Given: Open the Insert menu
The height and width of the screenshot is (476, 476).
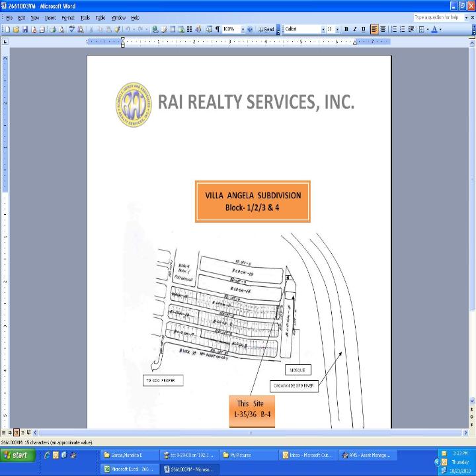Looking at the screenshot, I should [x=50, y=18].
